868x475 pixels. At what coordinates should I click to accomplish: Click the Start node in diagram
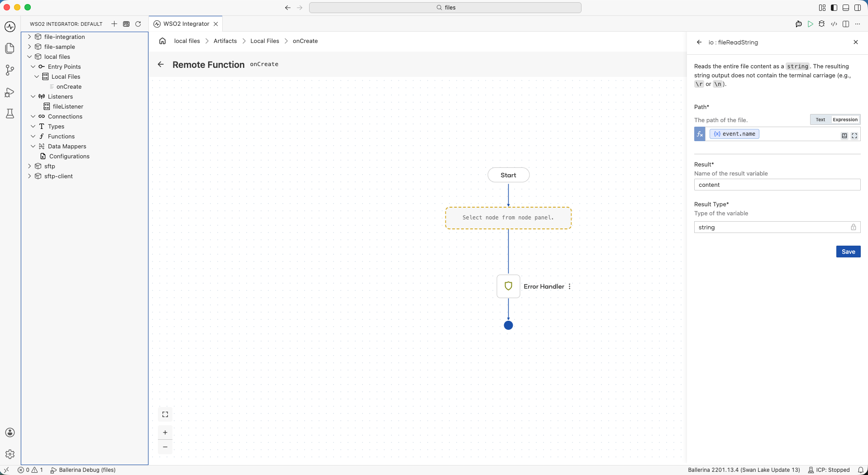point(508,175)
